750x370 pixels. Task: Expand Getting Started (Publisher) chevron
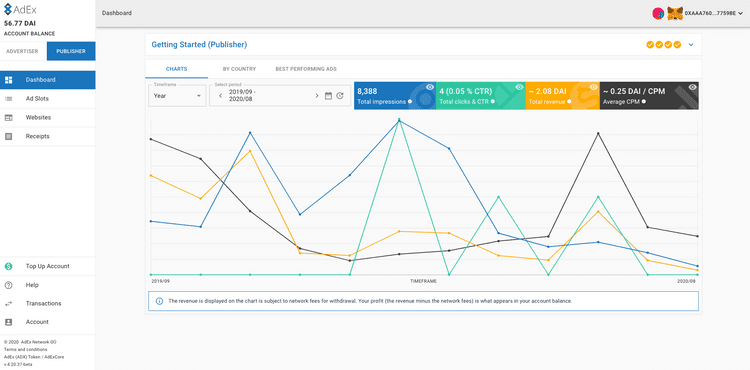pos(691,45)
